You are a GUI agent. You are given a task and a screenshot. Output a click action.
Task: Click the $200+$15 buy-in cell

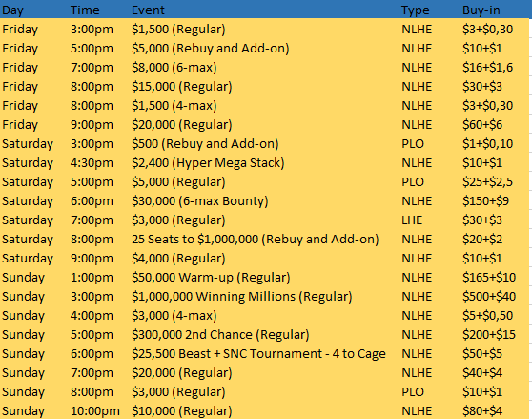[489, 334]
